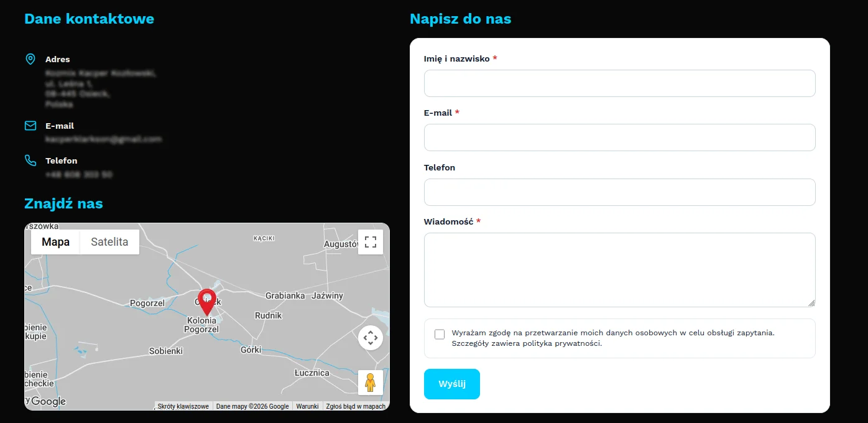
Task: Check the data processing consent checkbox
Action: pyautogui.click(x=440, y=334)
